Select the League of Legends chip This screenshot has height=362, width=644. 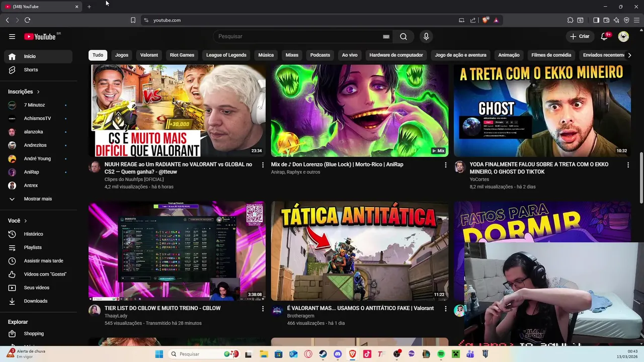(226, 55)
